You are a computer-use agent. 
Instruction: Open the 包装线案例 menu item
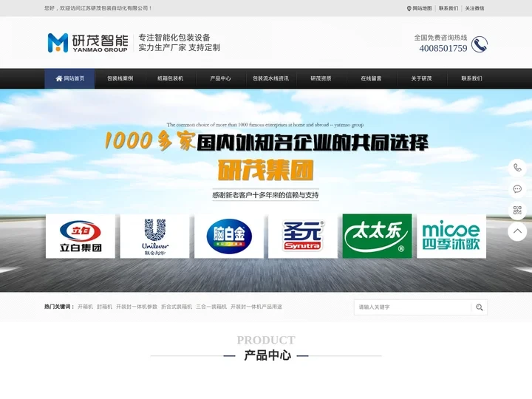tap(120, 78)
